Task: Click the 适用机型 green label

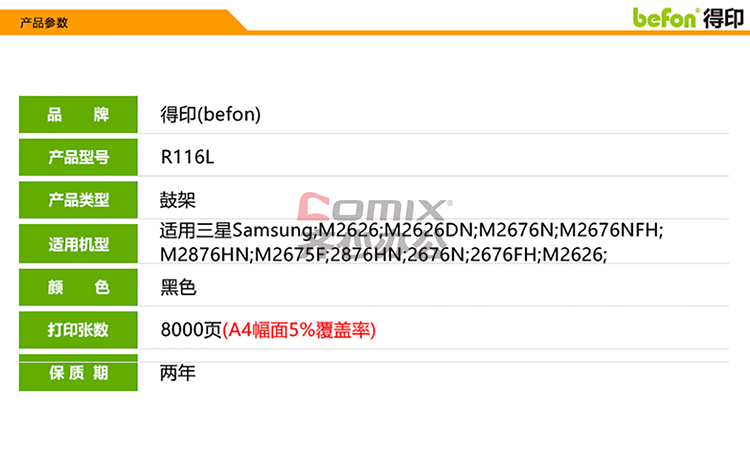Action: pos(78,243)
